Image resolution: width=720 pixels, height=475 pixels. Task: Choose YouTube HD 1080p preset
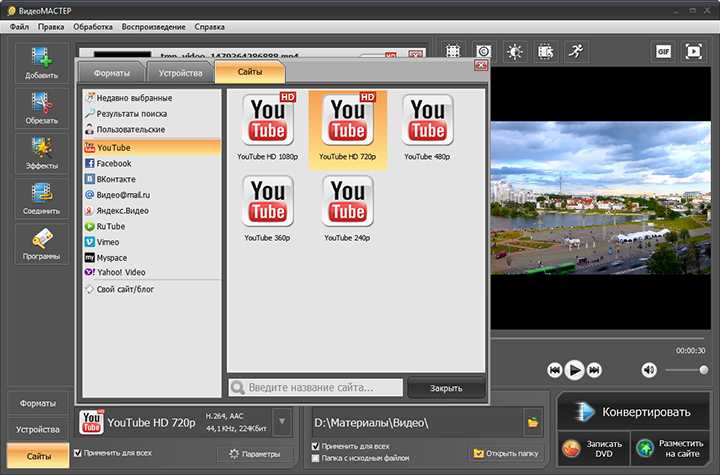point(268,127)
